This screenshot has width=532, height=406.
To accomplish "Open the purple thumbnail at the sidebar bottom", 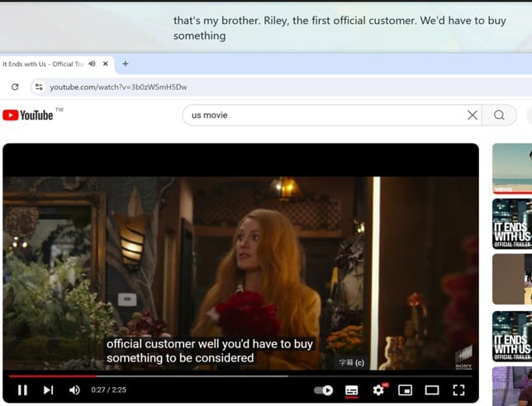I will [512, 386].
